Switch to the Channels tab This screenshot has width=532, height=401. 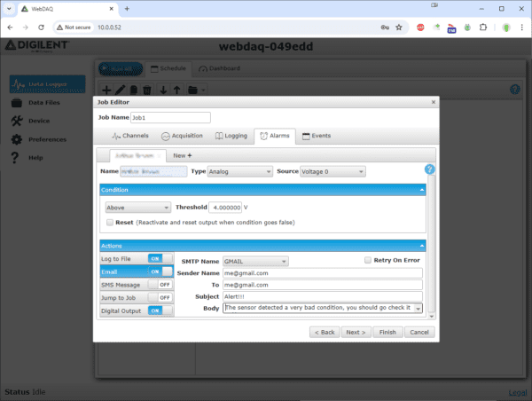click(129, 136)
